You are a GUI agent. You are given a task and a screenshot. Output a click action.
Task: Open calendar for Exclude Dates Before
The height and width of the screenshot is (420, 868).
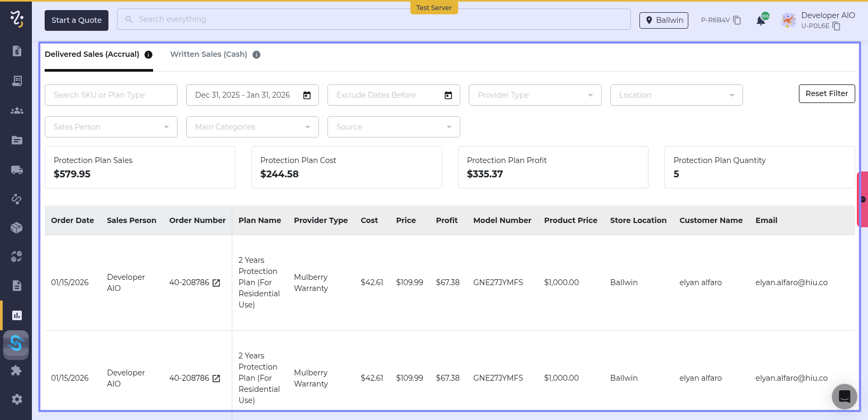point(448,96)
